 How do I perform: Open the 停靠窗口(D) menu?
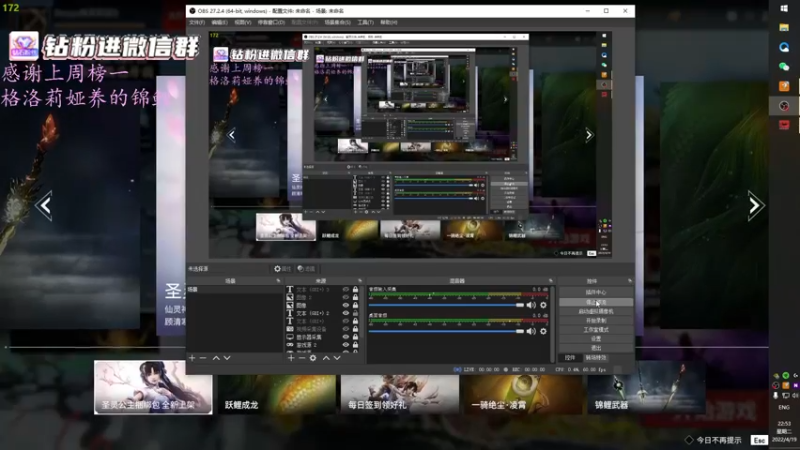click(x=271, y=22)
